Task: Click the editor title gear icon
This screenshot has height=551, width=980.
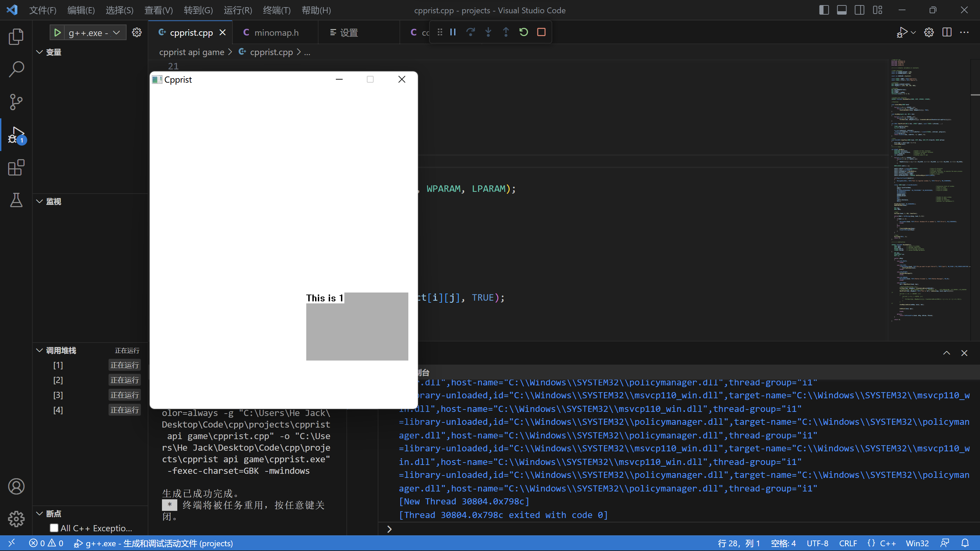Action: 929,32
